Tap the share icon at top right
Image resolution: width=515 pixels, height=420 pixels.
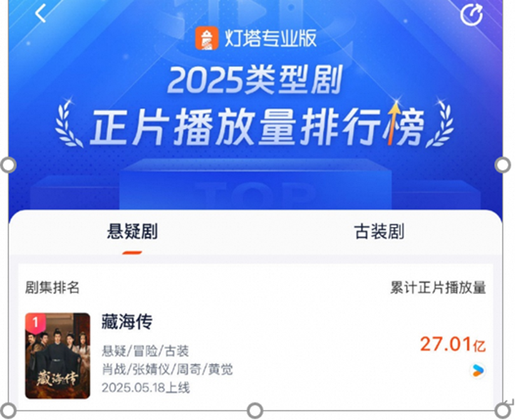[472, 15]
